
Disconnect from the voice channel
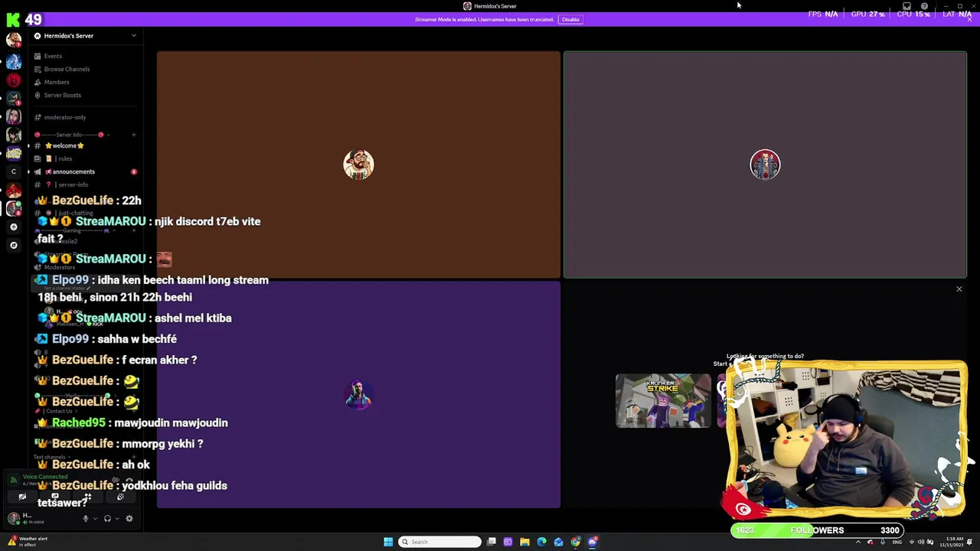click(x=129, y=480)
